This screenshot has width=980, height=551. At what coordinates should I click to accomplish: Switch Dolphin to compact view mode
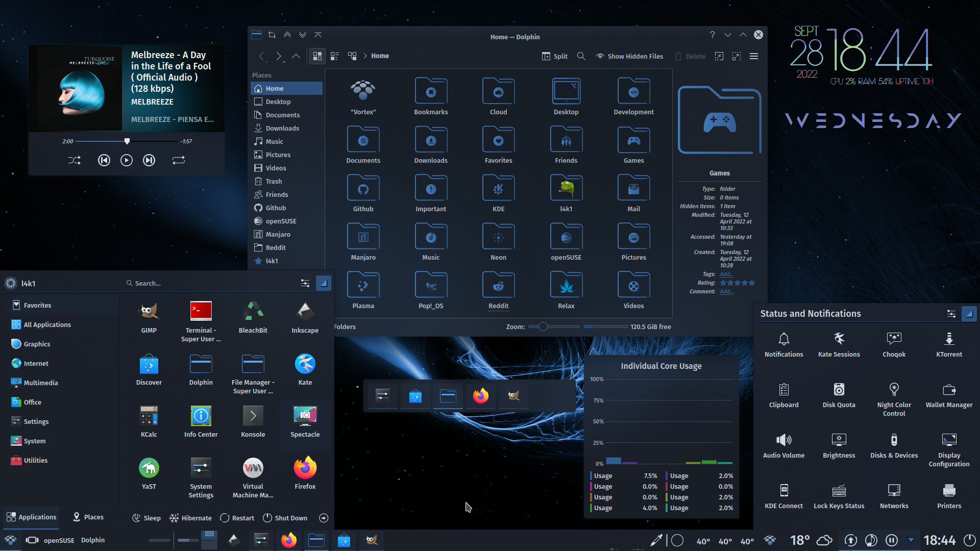(x=335, y=56)
